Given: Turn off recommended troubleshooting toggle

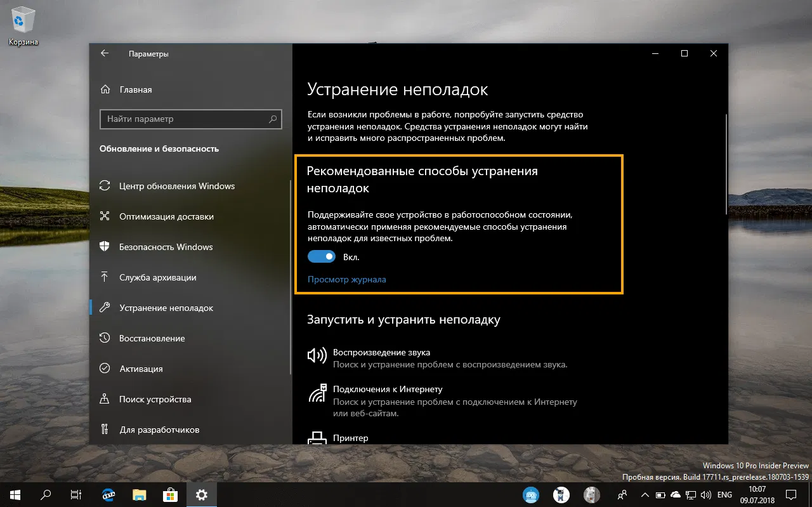Looking at the screenshot, I should pos(322,257).
